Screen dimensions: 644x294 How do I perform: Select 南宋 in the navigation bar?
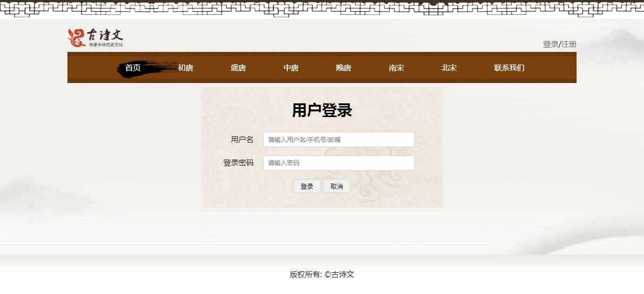396,67
